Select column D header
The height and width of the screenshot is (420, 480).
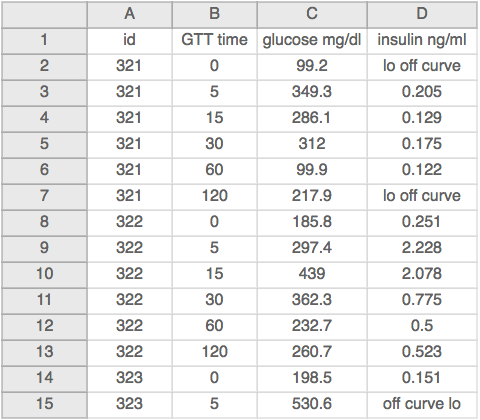(x=422, y=14)
